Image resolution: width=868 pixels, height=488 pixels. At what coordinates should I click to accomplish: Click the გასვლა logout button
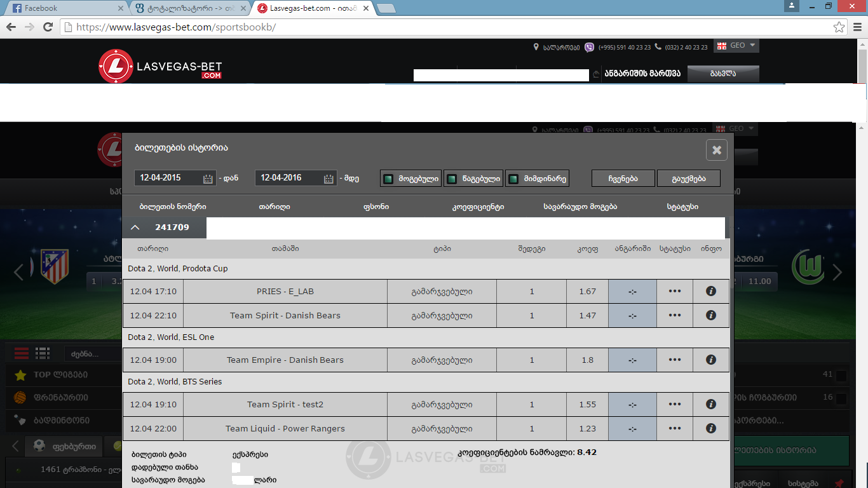pos(723,74)
